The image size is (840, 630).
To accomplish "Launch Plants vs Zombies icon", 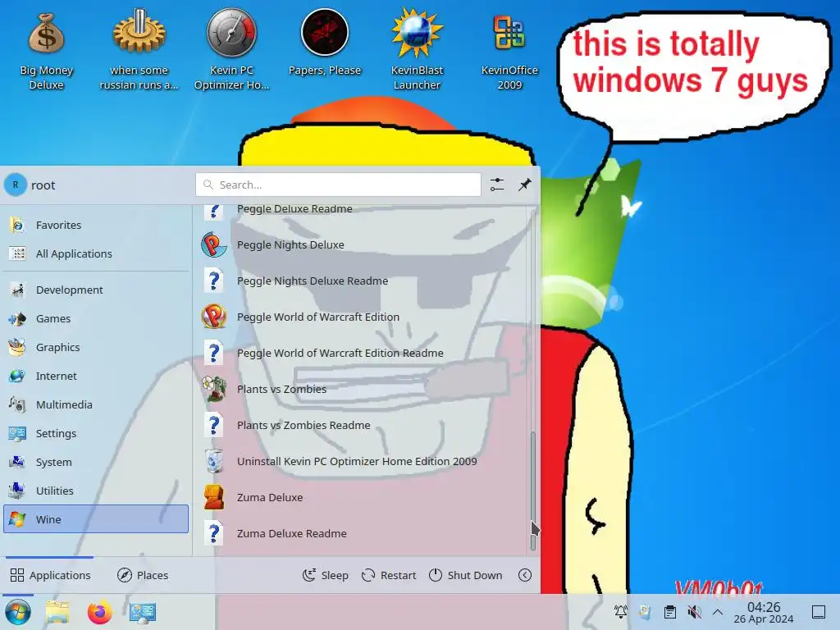I will pyautogui.click(x=214, y=389).
